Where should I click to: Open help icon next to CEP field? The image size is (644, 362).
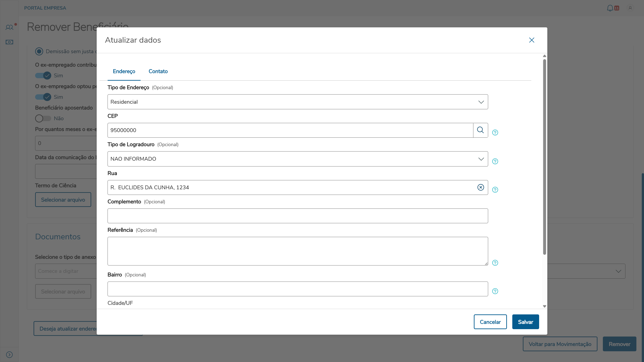(495, 133)
